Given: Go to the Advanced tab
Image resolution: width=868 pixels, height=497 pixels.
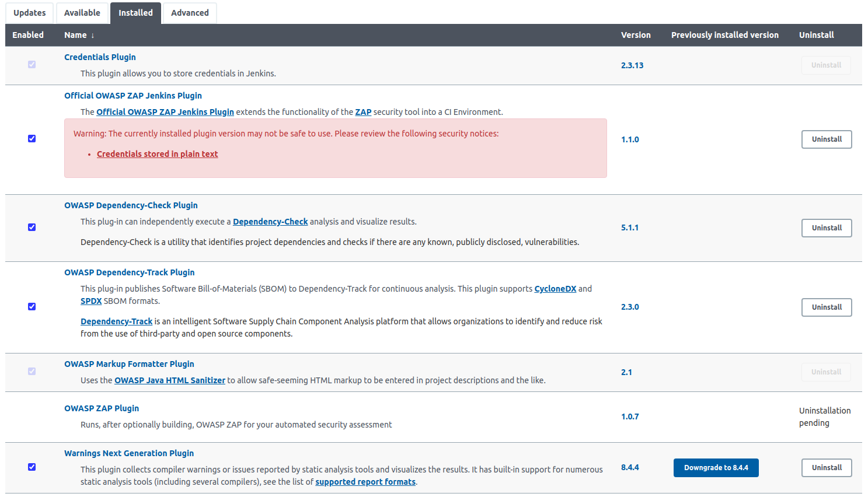Looking at the screenshot, I should [x=190, y=13].
